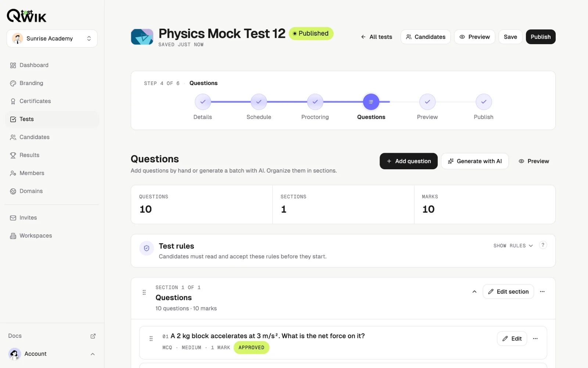The width and height of the screenshot is (588, 368).
Task: Open Workspaces in the sidebar
Action: tap(52, 236)
